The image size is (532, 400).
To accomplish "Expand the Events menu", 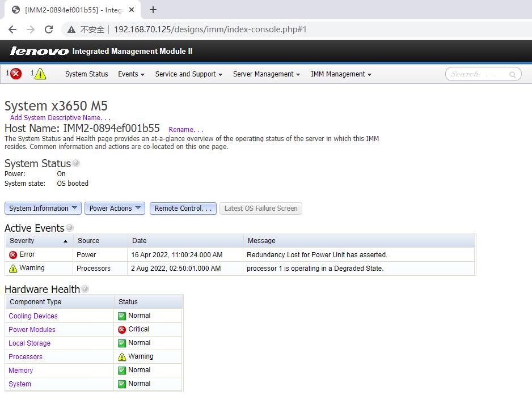I will 131,74.
